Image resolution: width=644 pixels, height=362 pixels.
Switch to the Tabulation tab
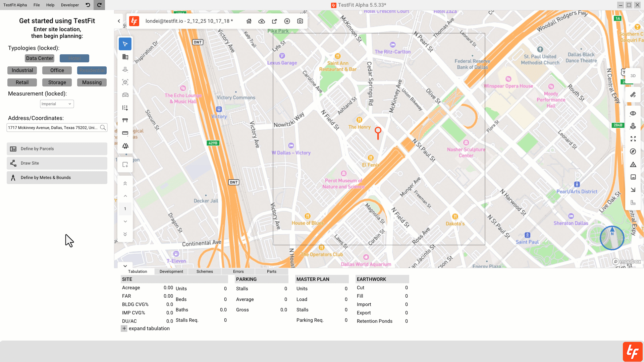[138, 271]
